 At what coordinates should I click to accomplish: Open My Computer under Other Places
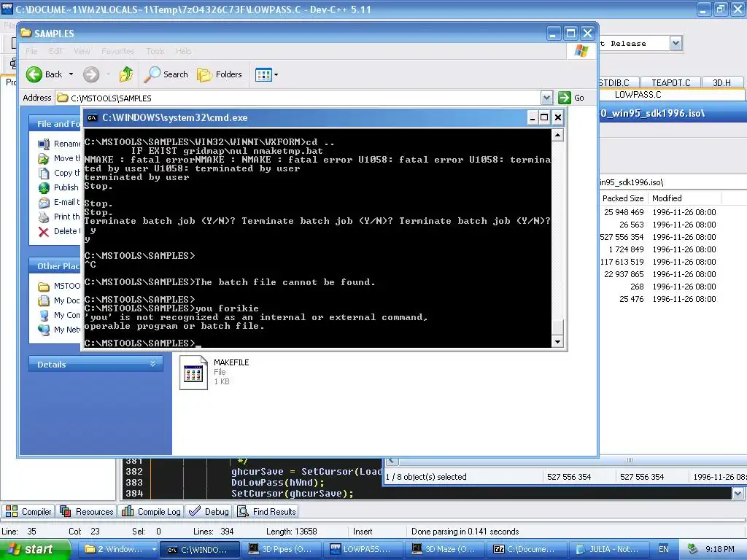point(59,315)
